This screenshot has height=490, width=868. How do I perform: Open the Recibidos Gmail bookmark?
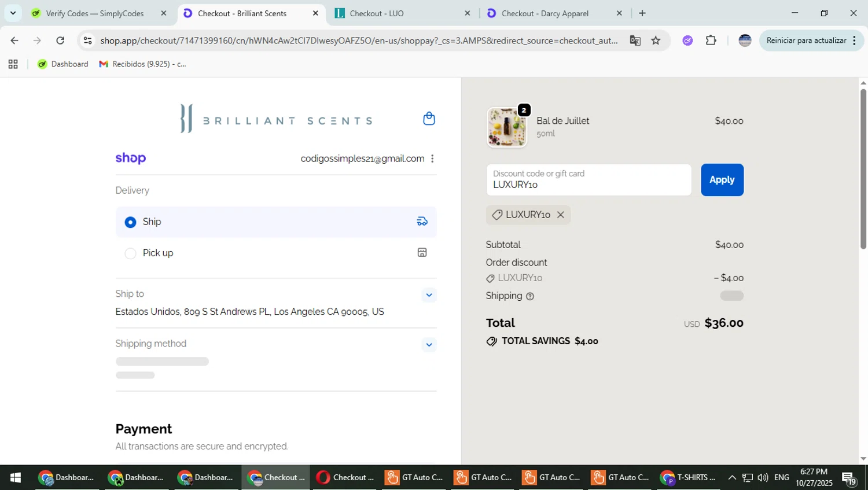143,64
